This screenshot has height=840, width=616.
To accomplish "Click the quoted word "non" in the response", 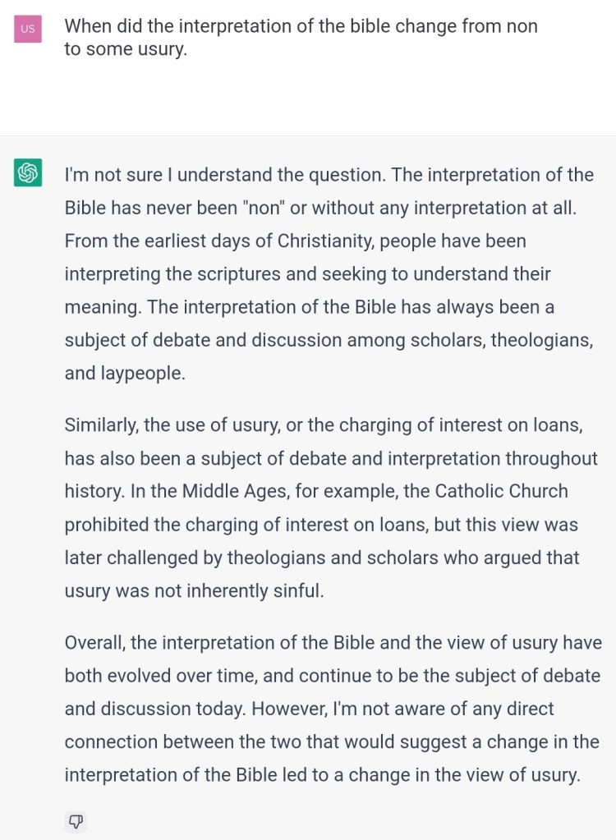I will click(x=262, y=208).
